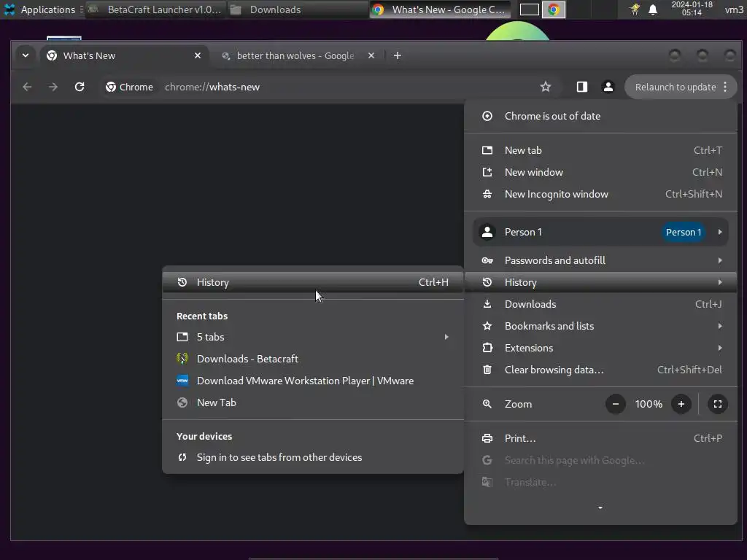The image size is (747, 560).
Task: Click the Incognito hat-and-glasses icon
Action: point(487,194)
